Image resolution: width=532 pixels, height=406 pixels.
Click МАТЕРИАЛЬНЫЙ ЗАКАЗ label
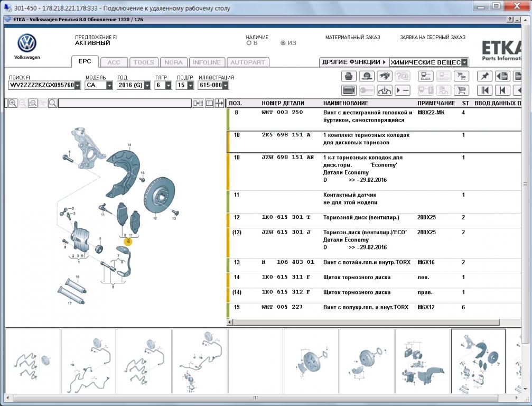click(x=352, y=38)
